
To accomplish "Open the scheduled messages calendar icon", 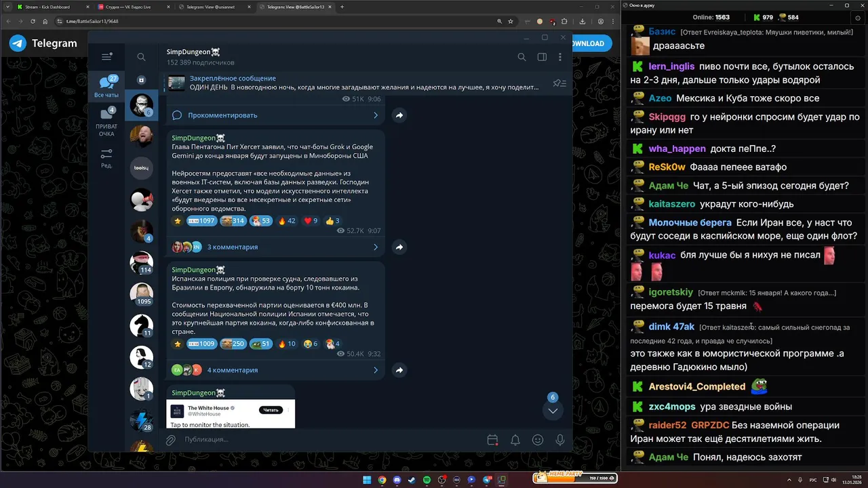I will tap(493, 440).
